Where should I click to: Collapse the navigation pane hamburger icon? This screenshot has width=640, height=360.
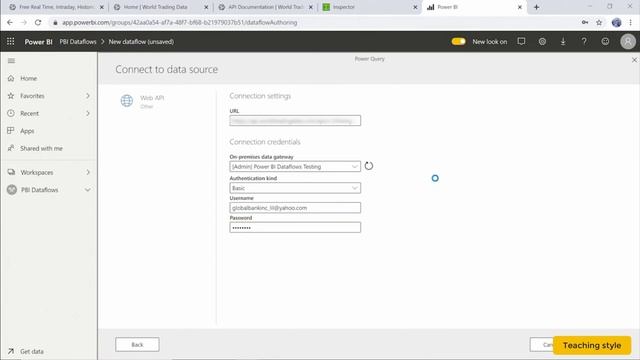pos(11,61)
